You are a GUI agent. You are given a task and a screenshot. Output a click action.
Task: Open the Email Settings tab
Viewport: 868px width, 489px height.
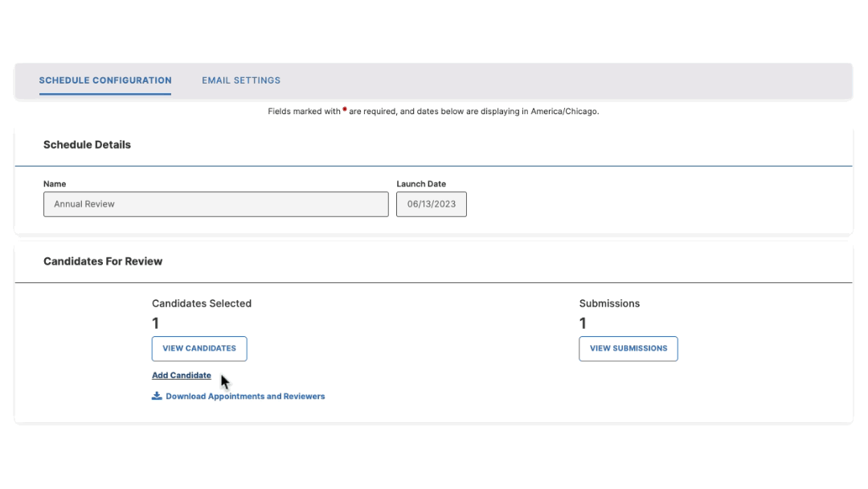[241, 80]
